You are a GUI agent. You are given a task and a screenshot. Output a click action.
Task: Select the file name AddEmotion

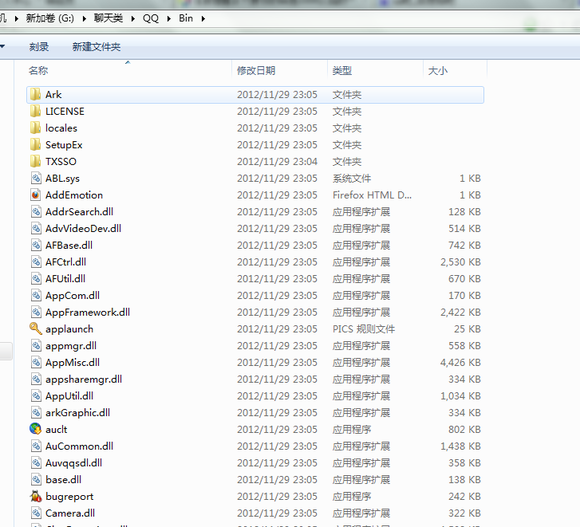point(74,195)
